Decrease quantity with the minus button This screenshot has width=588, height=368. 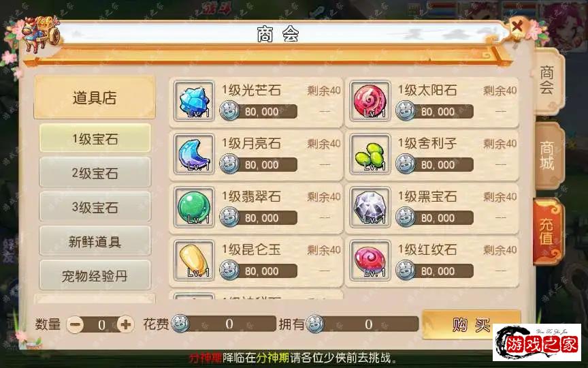point(76,324)
